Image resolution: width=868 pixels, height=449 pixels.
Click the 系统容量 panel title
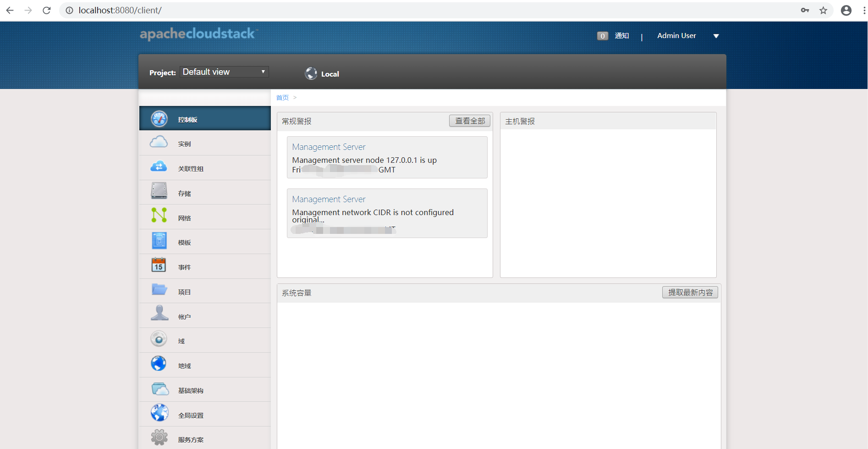pyautogui.click(x=297, y=293)
